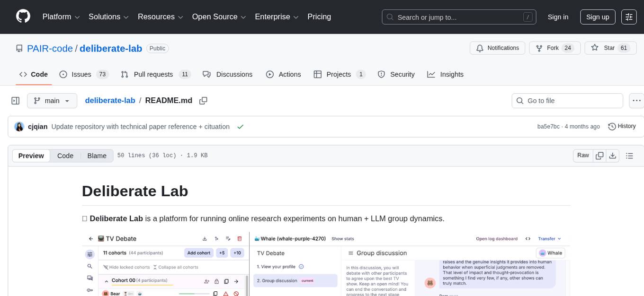Switch to the Blame tab
The image size is (644, 296).
coord(97,156)
